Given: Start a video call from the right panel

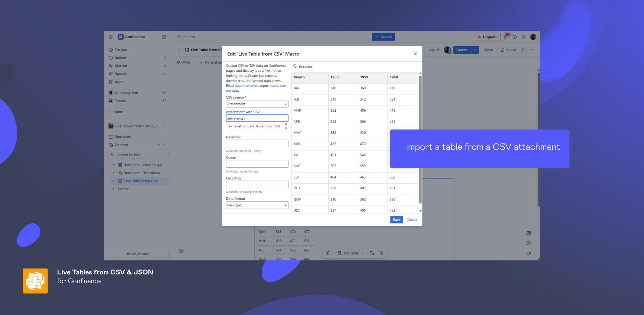Looking at the screenshot, I should tap(528, 253).
